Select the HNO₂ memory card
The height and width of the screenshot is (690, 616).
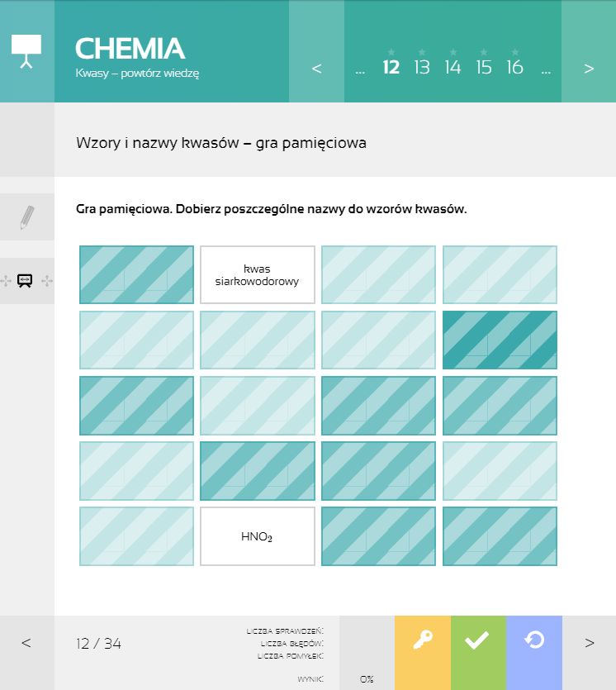258,536
